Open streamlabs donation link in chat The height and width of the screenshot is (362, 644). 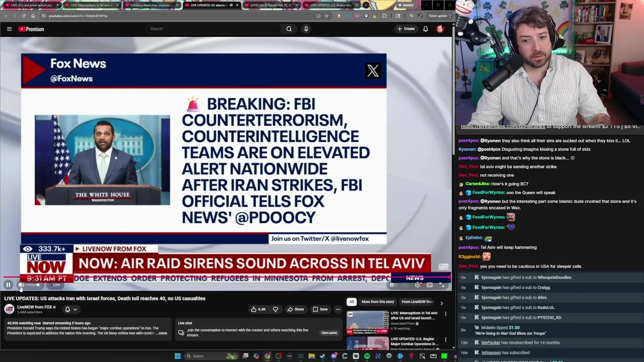point(503,127)
